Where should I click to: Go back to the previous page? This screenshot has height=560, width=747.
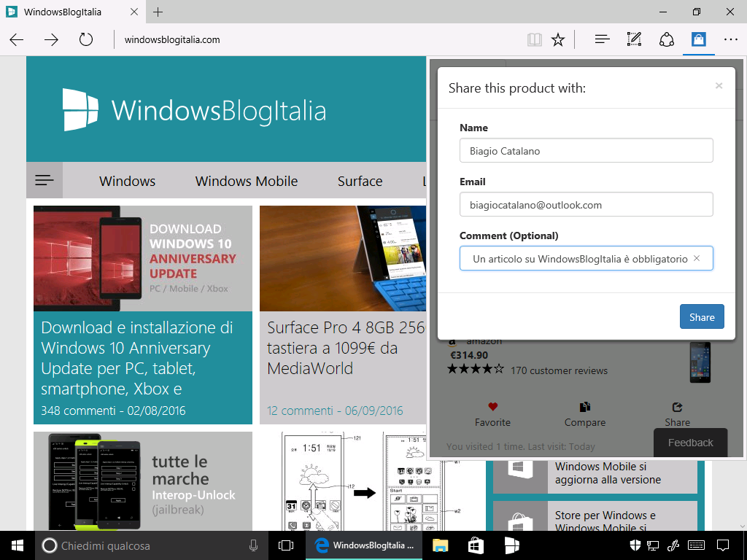coord(17,39)
